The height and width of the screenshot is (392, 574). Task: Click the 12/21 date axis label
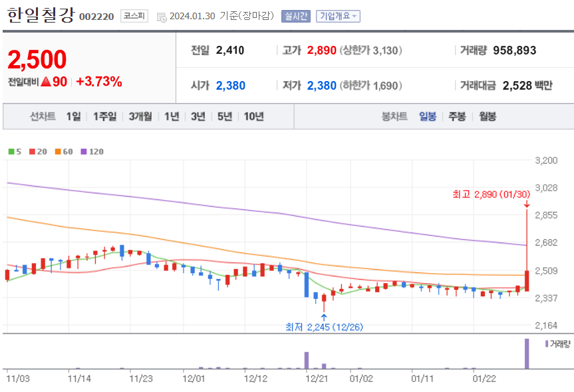coord(317,379)
